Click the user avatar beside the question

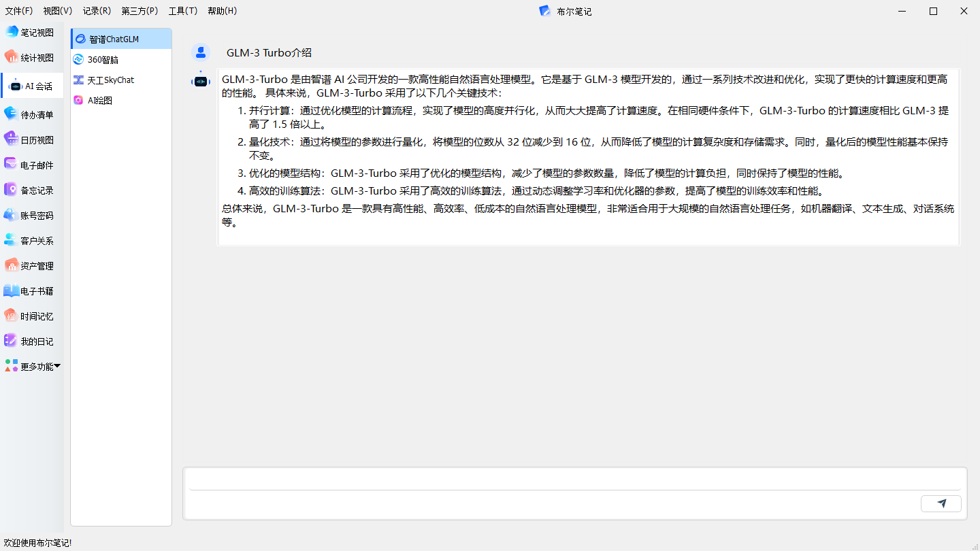coord(201,52)
